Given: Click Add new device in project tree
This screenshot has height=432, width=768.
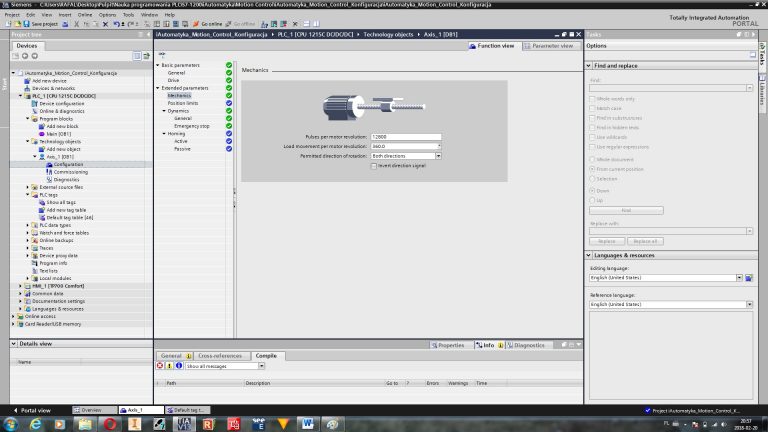Looking at the screenshot, I should [50, 81].
